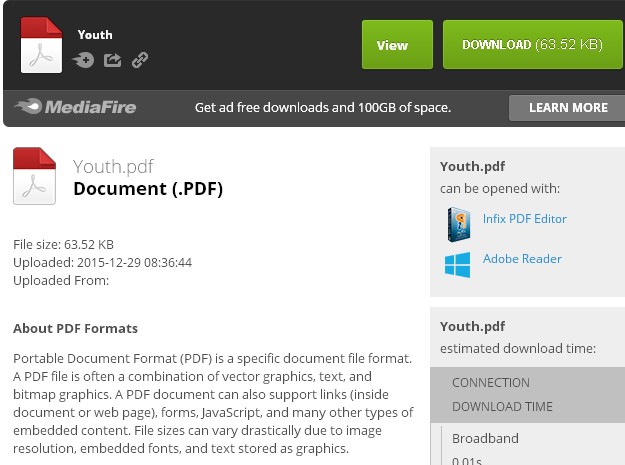Click the Youth.pdf filename heading
Viewport: 625px width, 465px height.
(x=113, y=166)
